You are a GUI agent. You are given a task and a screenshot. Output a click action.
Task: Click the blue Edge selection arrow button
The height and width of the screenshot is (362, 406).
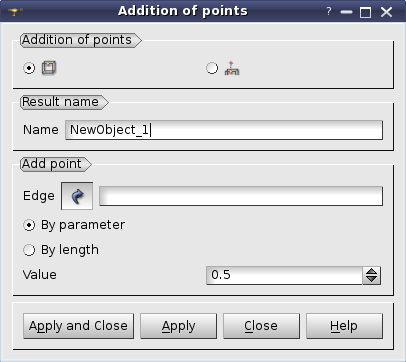(x=77, y=196)
